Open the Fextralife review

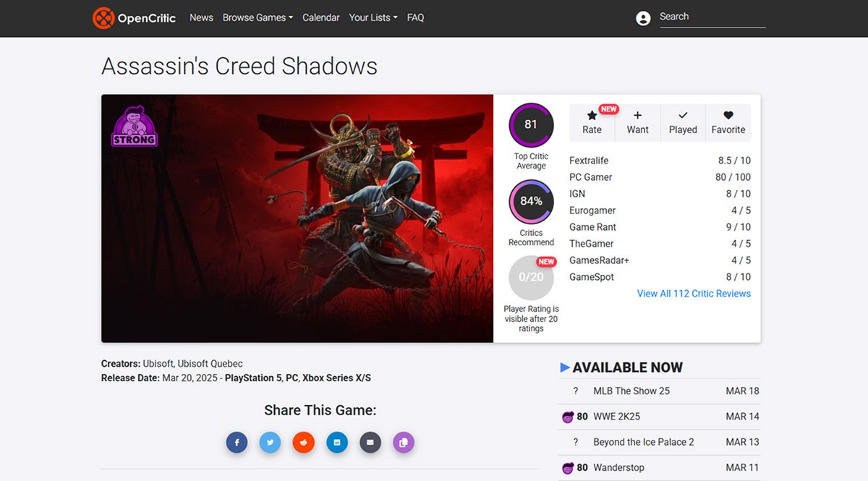tap(589, 161)
